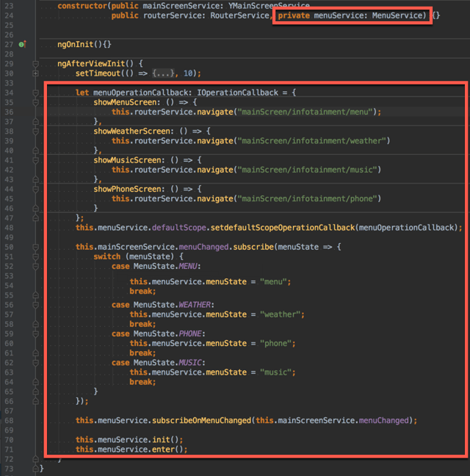
Task: Click the subscribeOnMenuChanged method call
Action: (x=201, y=420)
